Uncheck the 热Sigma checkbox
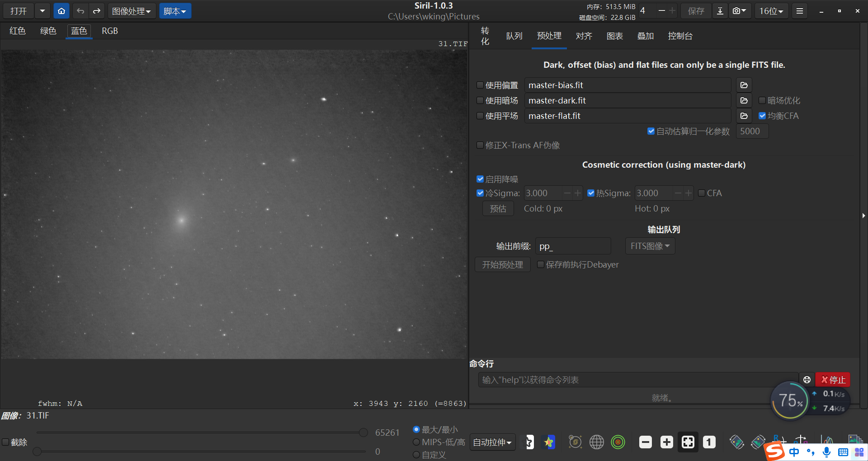Screen dimensions: 868x461 tap(591, 193)
